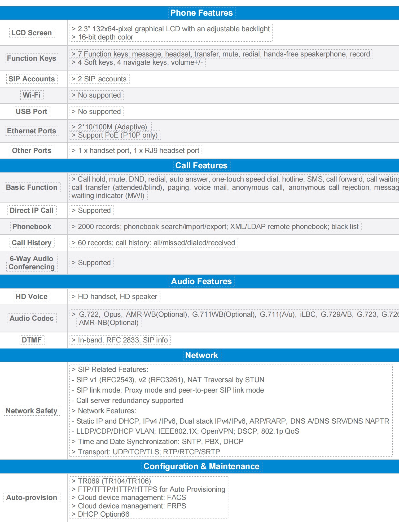Select the "Audio Codec" row label
The width and height of the screenshot is (399, 532).
point(32,318)
